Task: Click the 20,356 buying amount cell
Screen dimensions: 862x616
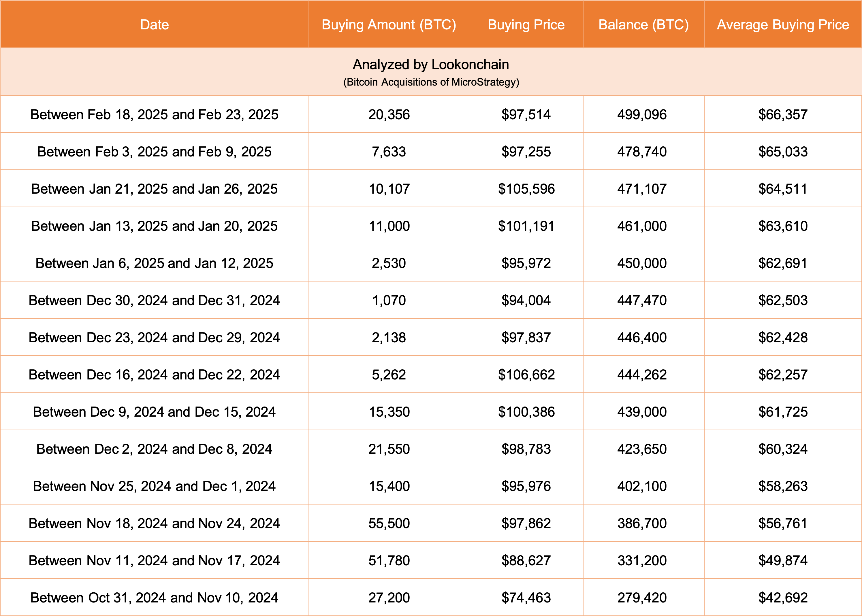Action: [x=389, y=115]
